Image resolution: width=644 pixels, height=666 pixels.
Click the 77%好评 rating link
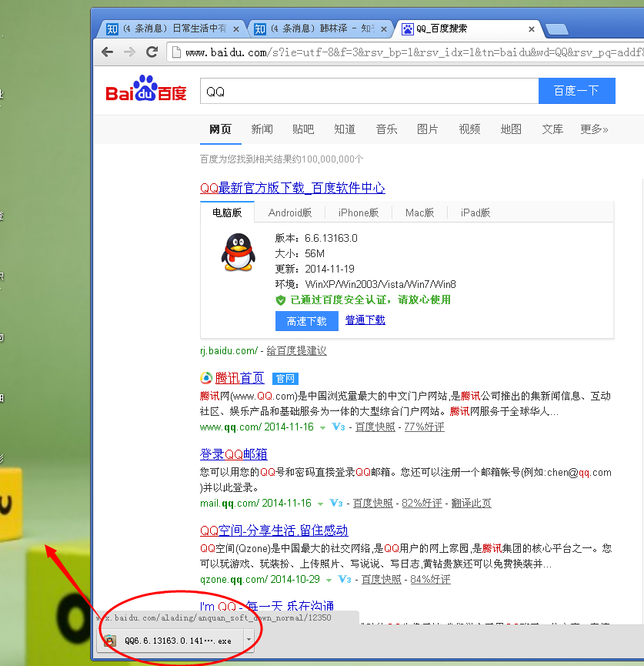click(424, 427)
